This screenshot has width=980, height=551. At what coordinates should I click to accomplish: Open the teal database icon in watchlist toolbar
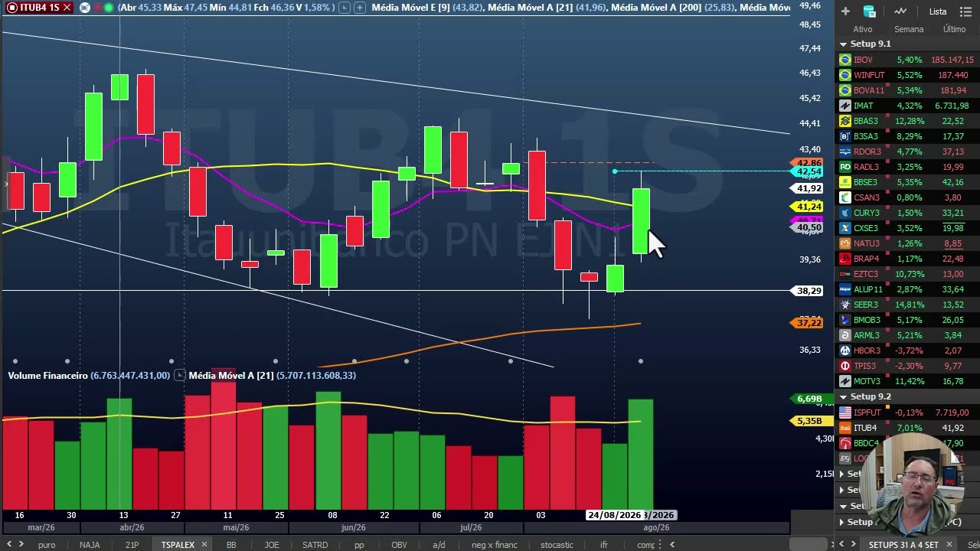[869, 11]
